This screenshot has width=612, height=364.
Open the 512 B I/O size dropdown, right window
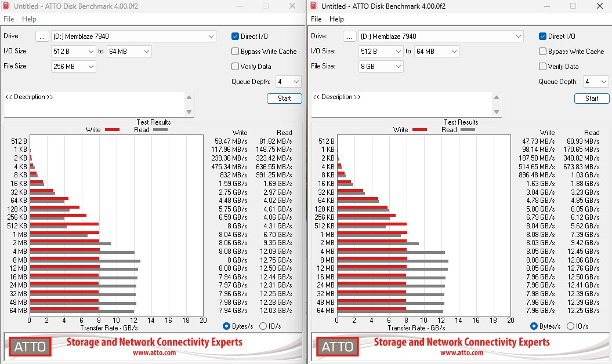[381, 52]
